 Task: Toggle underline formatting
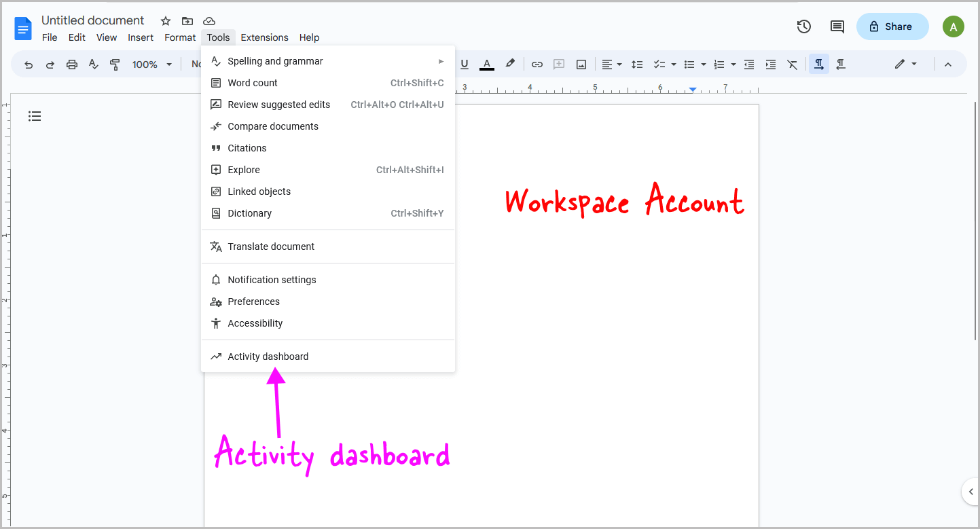pos(464,64)
